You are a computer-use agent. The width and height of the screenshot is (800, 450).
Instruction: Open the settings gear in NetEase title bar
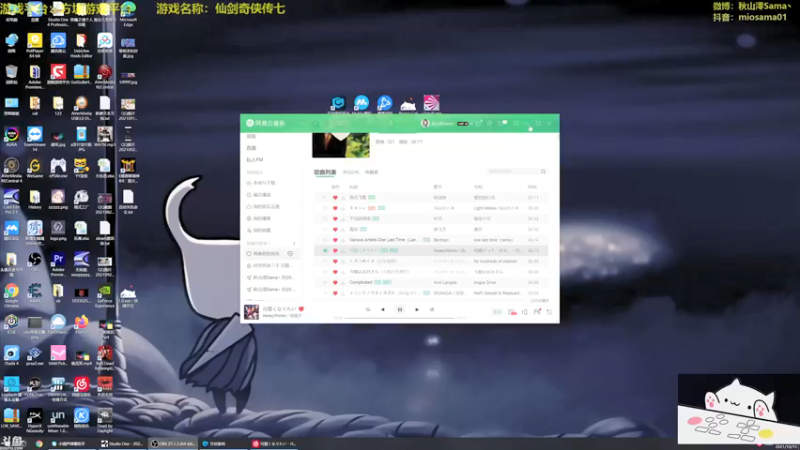point(490,123)
